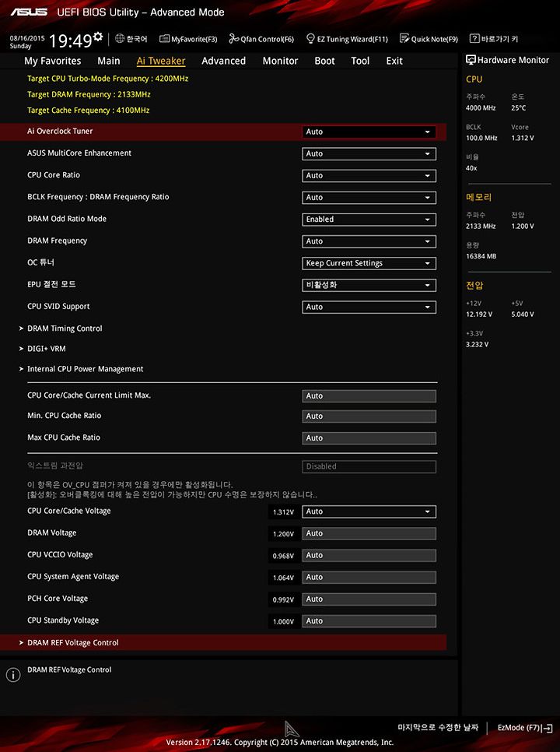The height and width of the screenshot is (752, 560).
Task: Open OC tuner Keep Current Settings dropdown
Action: pyautogui.click(x=369, y=263)
